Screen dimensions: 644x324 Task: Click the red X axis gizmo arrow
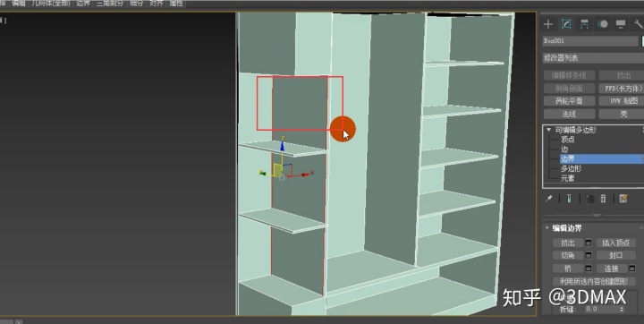305,175
